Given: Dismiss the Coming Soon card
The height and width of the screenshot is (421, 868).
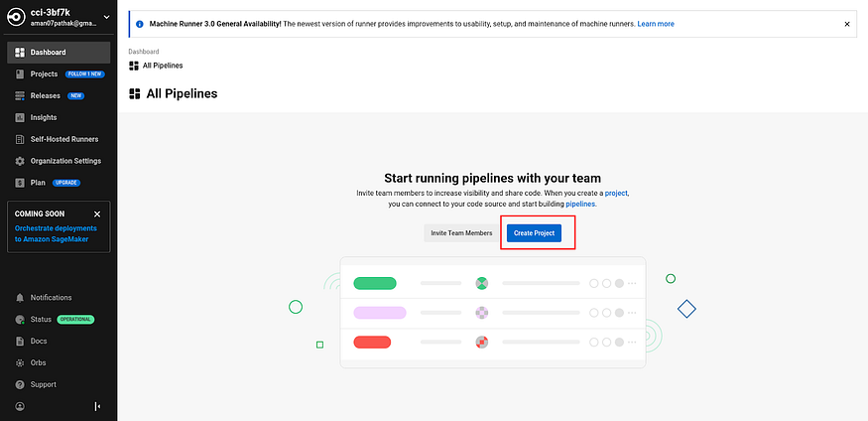Looking at the screenshot, I should coord(97,213).
